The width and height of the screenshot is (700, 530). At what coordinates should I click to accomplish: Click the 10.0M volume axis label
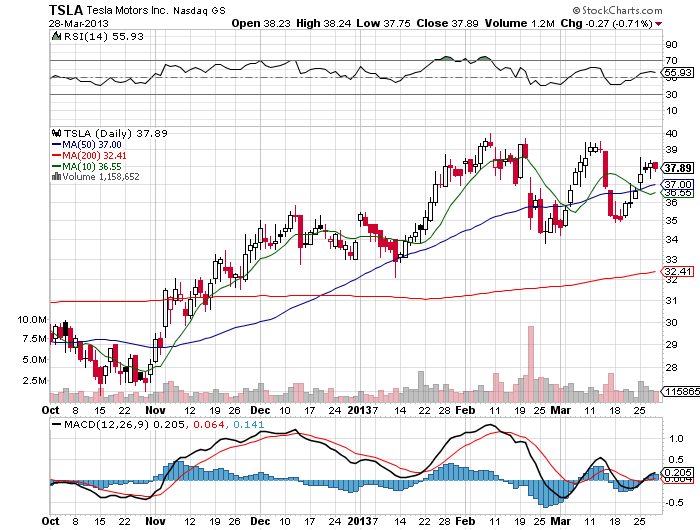point(32,319)
